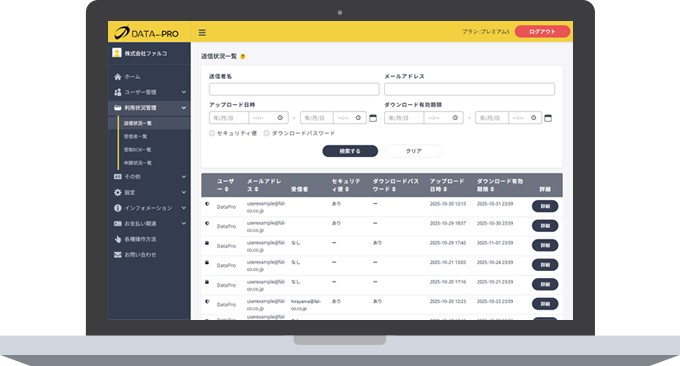Click the アップロード日時 end date field
Viewport: 680px width, 366px height.
pos(317,118)
